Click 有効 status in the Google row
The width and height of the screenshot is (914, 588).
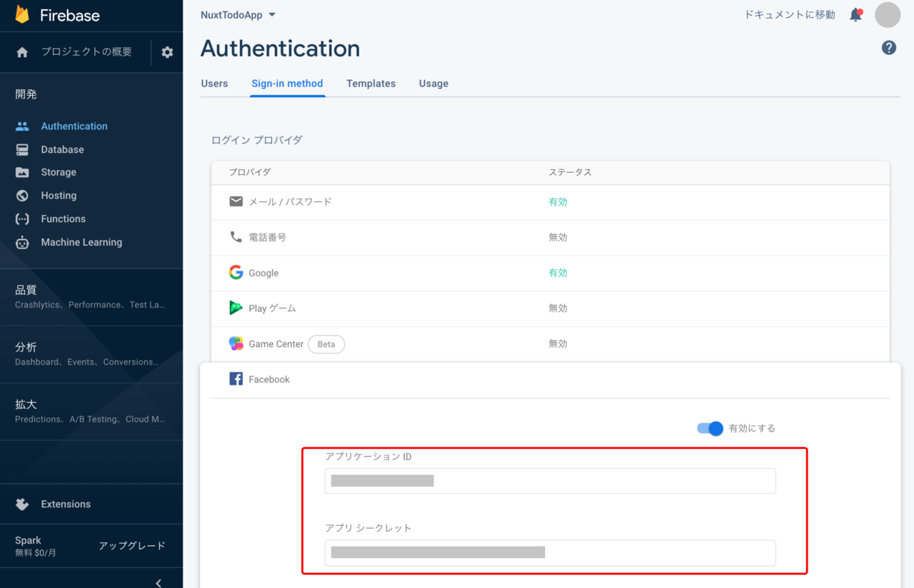pos(558,273)
